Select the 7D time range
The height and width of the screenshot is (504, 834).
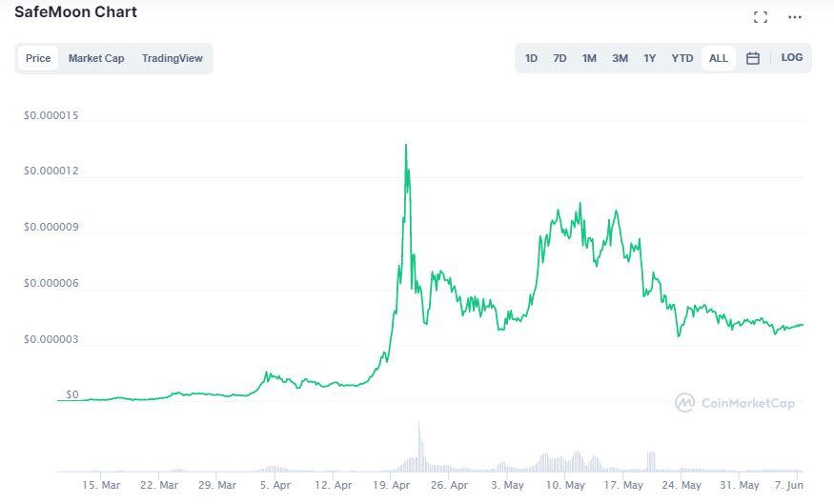560,58
